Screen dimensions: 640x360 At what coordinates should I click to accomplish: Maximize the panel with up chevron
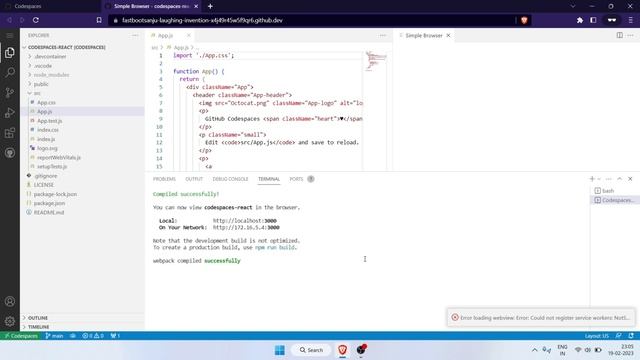point(620,179)
